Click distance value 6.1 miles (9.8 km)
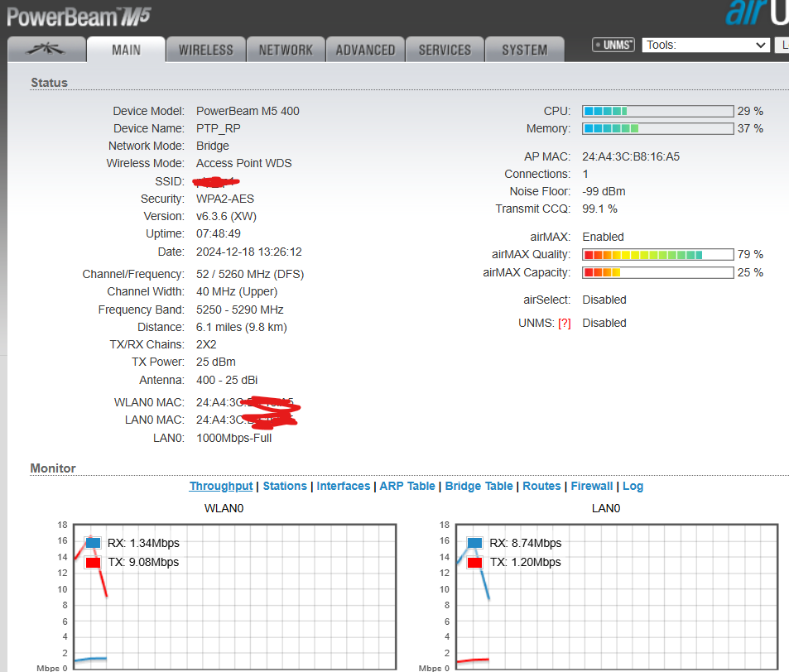The height and width of the screenshot is (672, 789). pyautogui.click(x=242, y=328)
